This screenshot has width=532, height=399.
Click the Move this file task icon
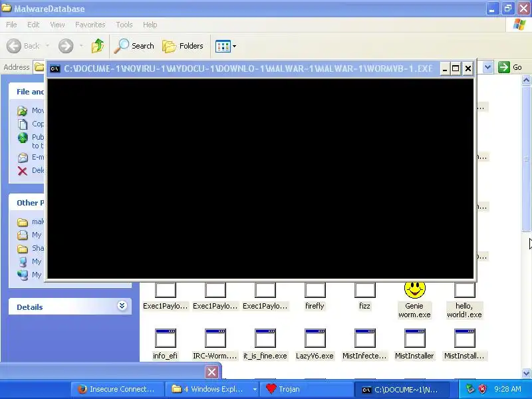tap(23, 110)
